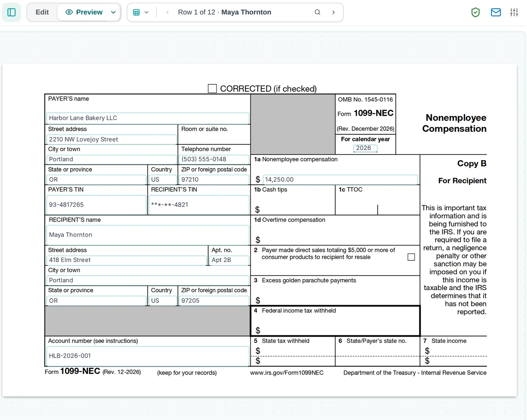Click the RECIPIENT'S name field 'Maya Thornton'

tap(148, 235)
